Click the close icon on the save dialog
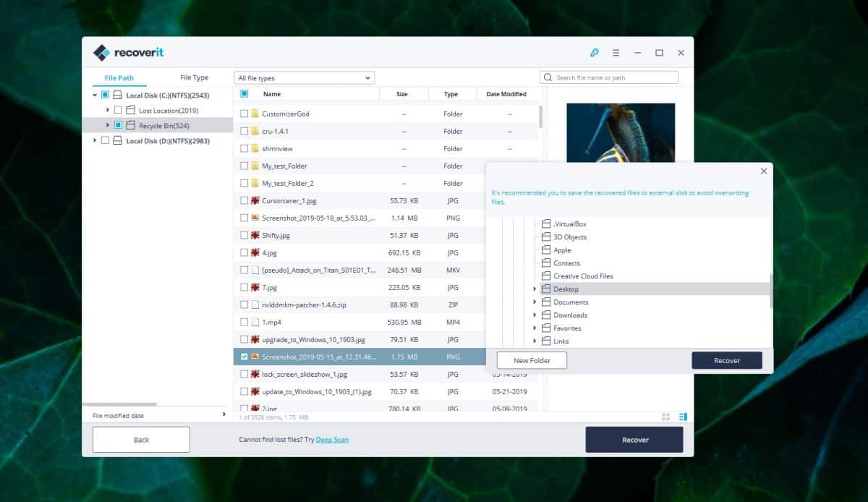Screen dimensions: 868x502 click(x=763, y=171)
